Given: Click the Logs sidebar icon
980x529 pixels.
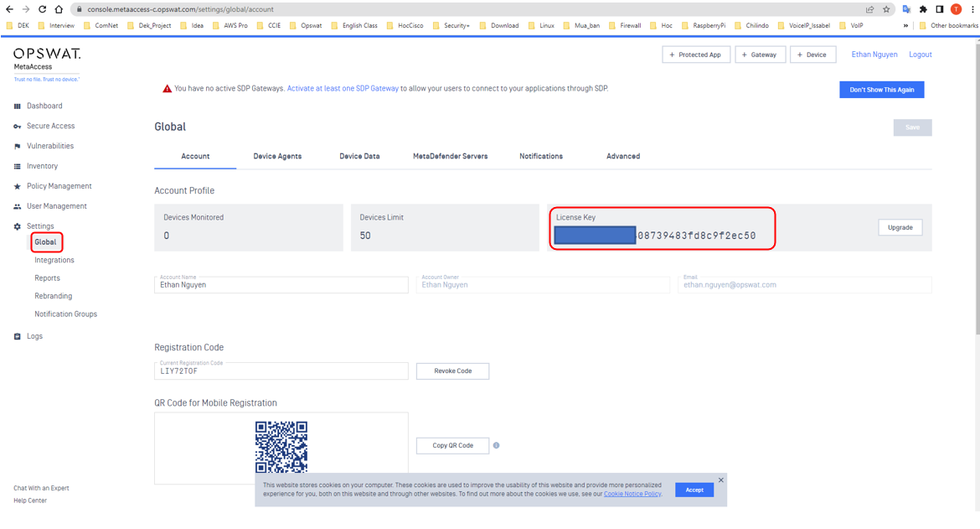Looking at the screenshot, I should (17, 336).
